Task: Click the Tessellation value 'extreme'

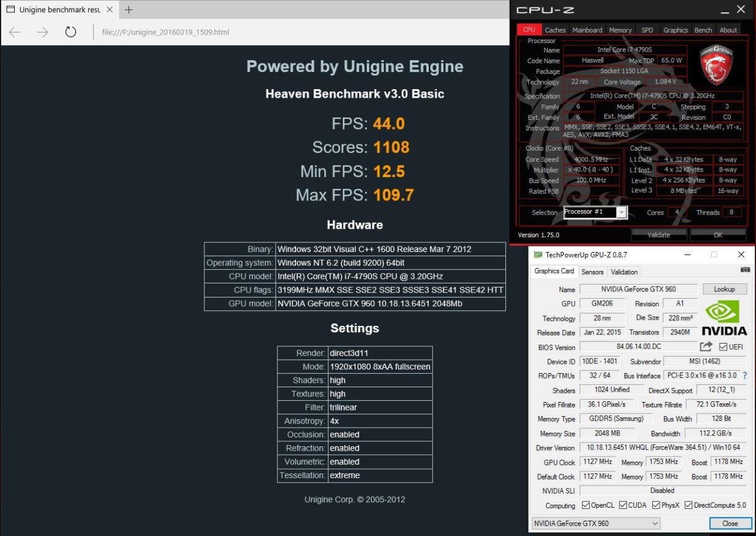Action: click(x=345, y=475)
